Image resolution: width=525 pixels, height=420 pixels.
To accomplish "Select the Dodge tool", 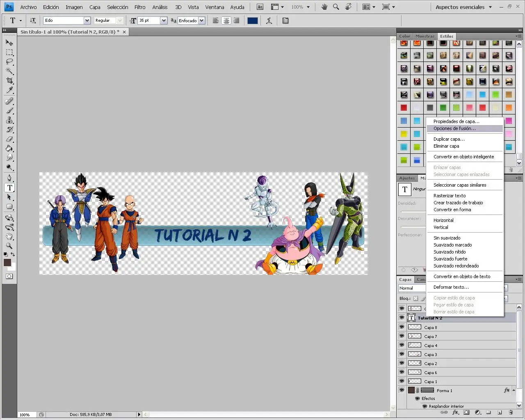I will point(9,167).
